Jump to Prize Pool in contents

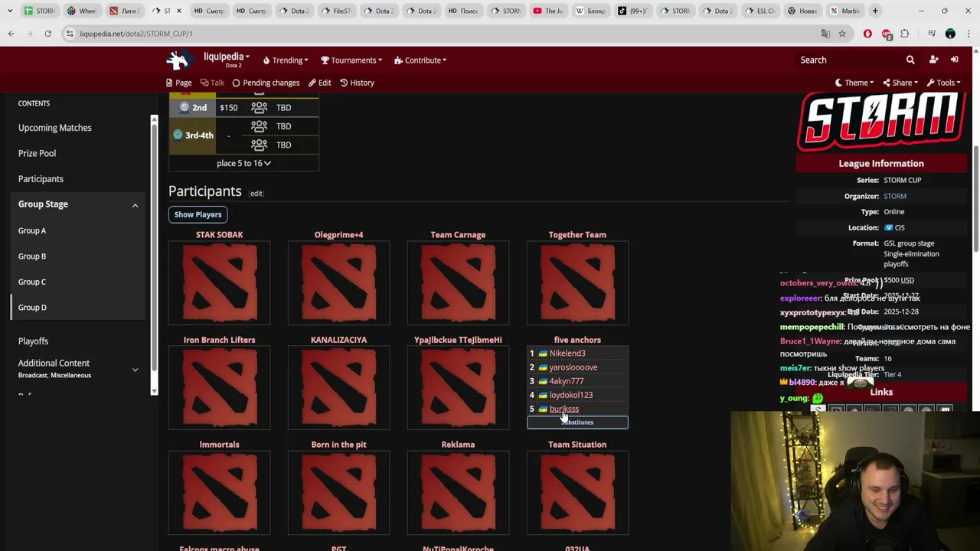click(x=37, y=153)
